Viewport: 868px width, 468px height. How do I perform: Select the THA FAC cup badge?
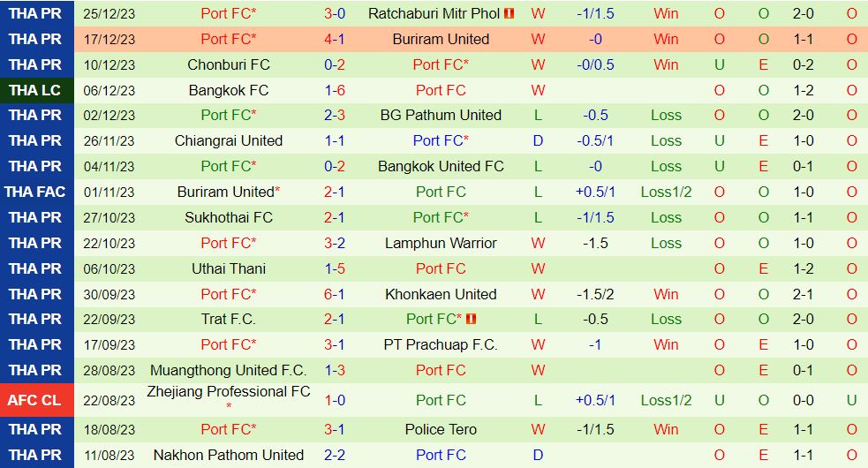pyautogui.click(x=35, y=192)
